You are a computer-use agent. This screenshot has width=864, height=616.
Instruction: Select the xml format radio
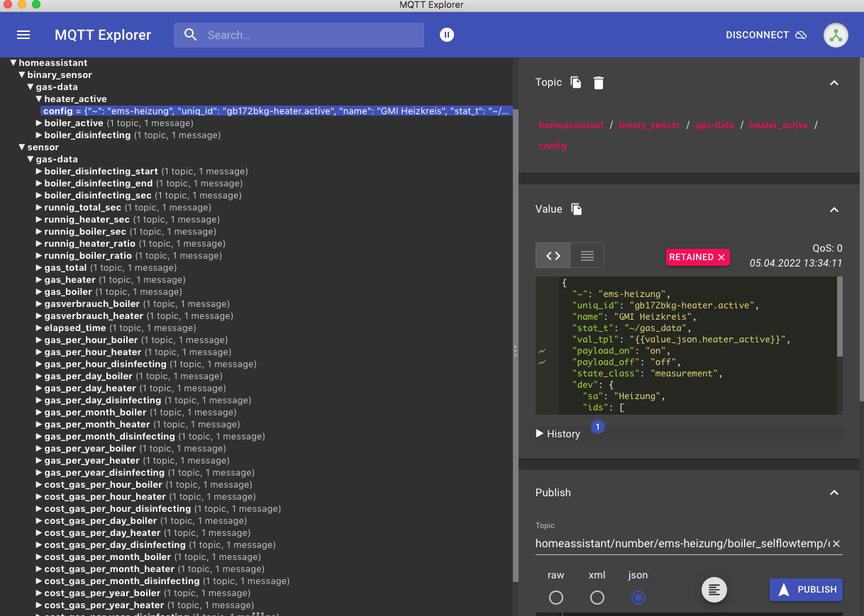[x=597, y=598]
